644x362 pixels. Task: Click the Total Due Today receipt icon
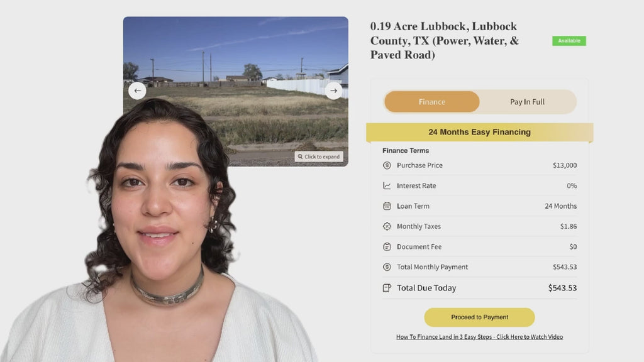387,288
